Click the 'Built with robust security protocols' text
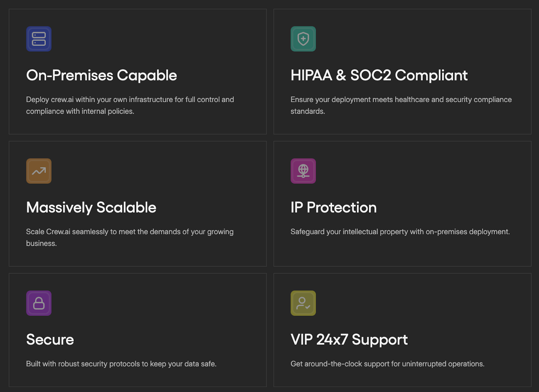The image size is (539, 392). coord(121,364)
